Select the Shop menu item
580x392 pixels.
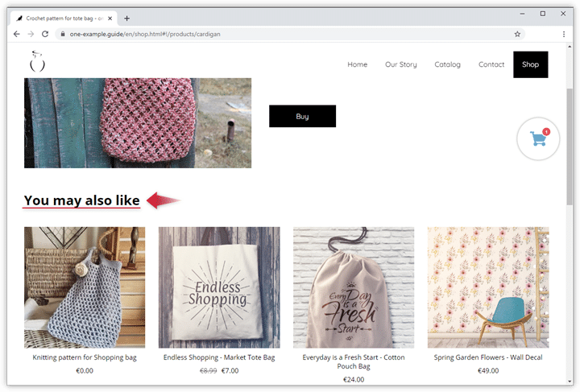(x=530, y=64)
